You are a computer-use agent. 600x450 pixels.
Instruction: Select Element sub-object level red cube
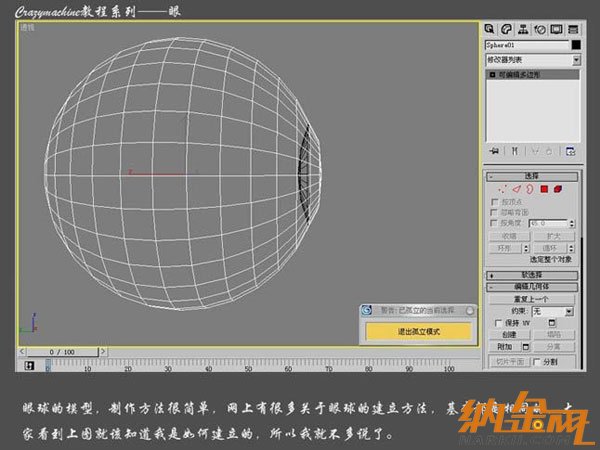pyautogui.click(x=558, y=188)
